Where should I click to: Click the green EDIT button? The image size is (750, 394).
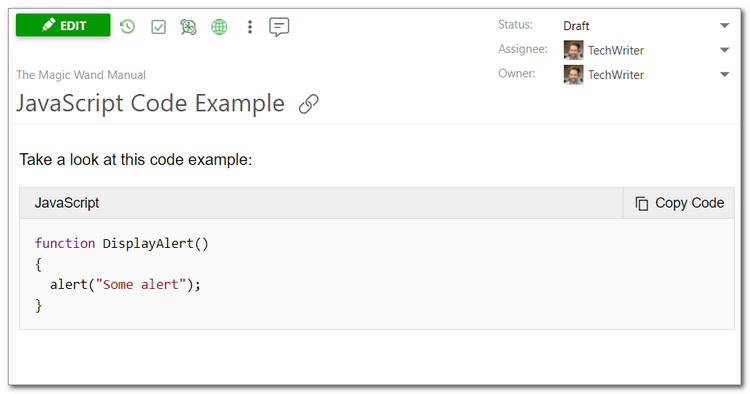pos(63,25)
